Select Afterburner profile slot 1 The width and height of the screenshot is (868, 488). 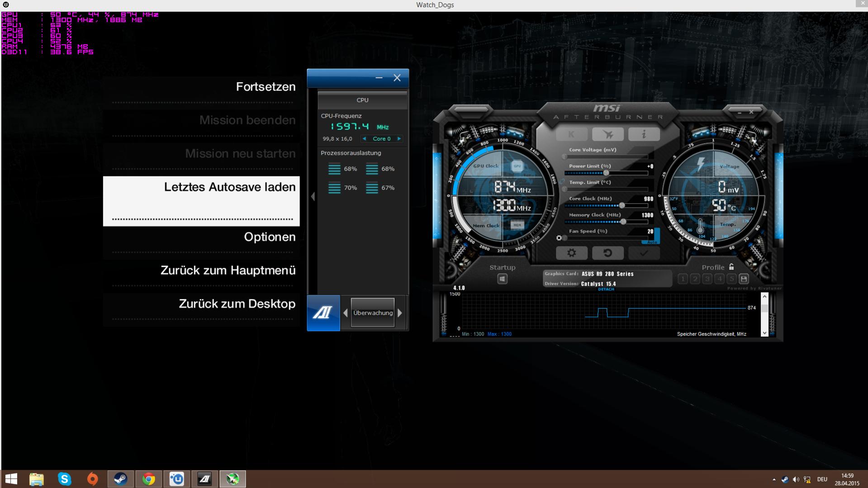pyautogui.click(x=683, y=279)
